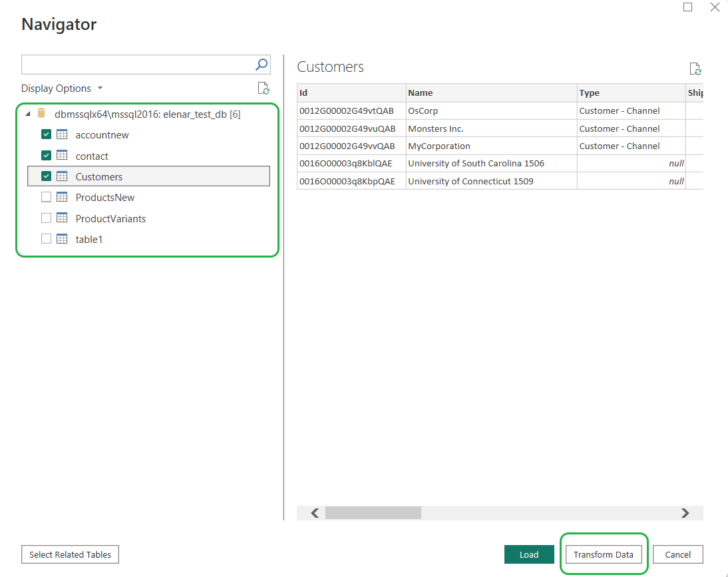Screen dimensions: 728x577
Task: Click Transform Data
Action: tap(603, 554)
